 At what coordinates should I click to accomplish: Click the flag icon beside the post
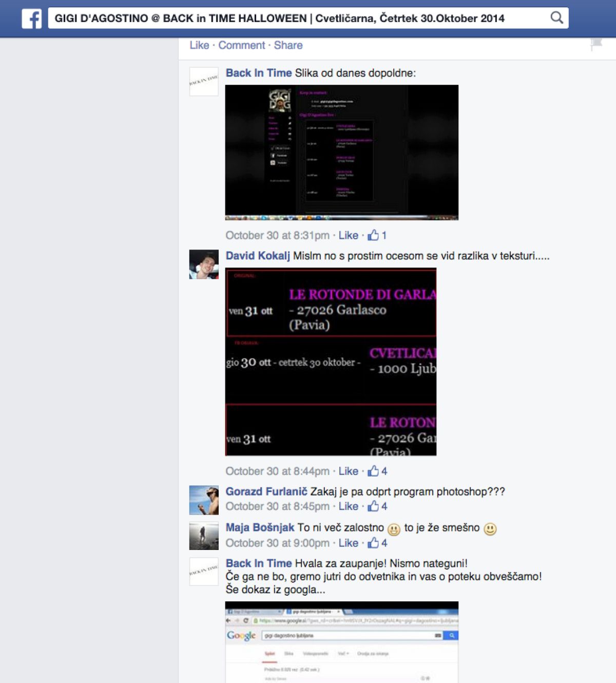pyautogui.click(x=596, y=45)
